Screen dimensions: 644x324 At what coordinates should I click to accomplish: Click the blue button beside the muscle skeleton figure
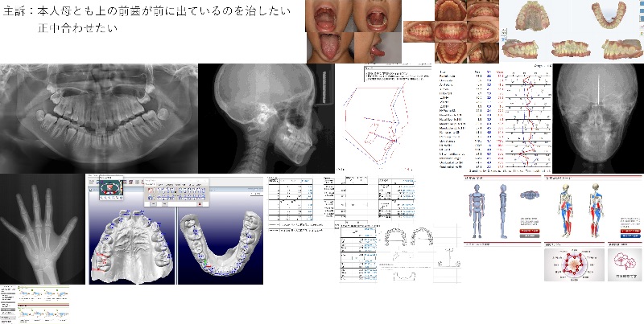pos(630,236)
